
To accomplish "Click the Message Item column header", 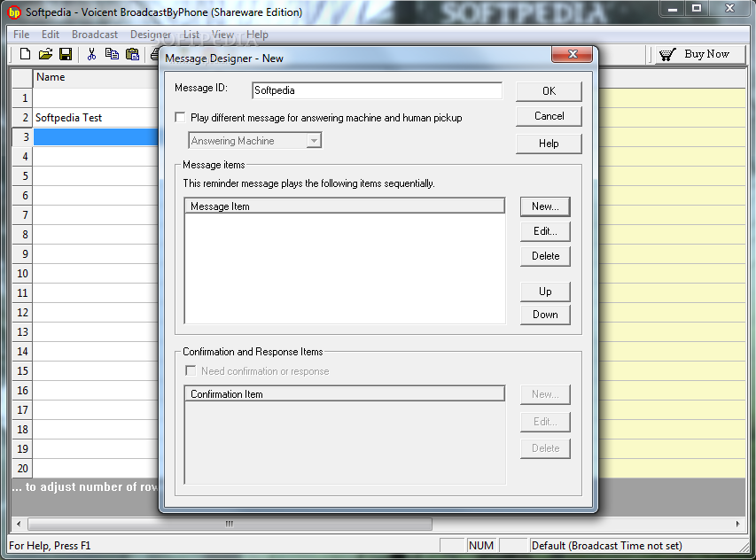I will (345, 206).
